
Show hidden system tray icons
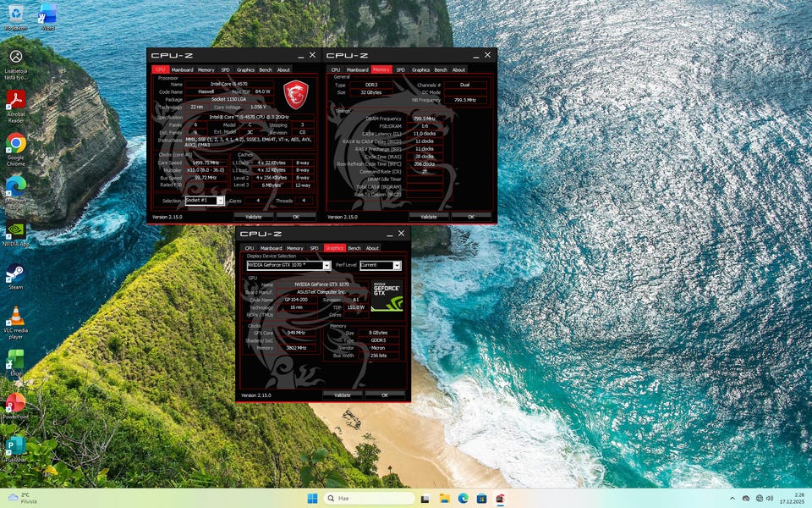pos(732,498)
